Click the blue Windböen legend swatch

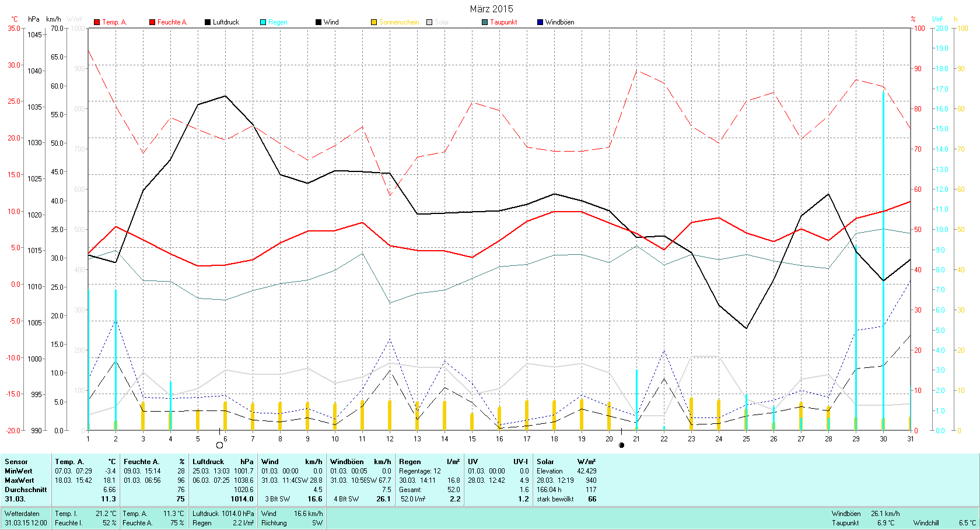coord(540,22)
